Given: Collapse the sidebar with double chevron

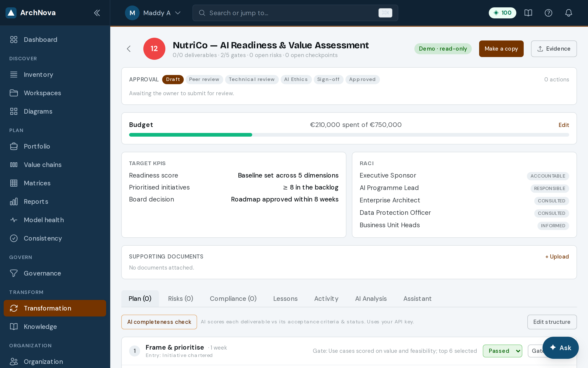Looking at the screenshot, I should 97,13.
